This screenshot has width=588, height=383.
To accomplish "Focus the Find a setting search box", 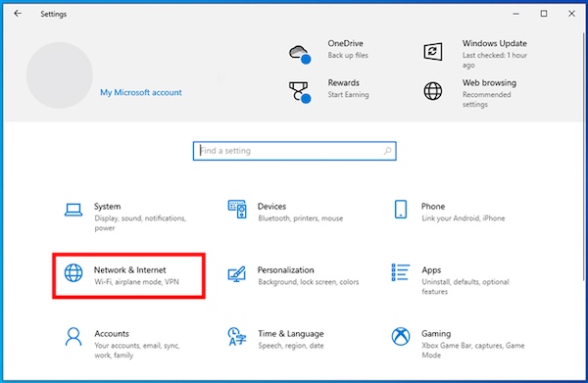I will click(294, 151).
